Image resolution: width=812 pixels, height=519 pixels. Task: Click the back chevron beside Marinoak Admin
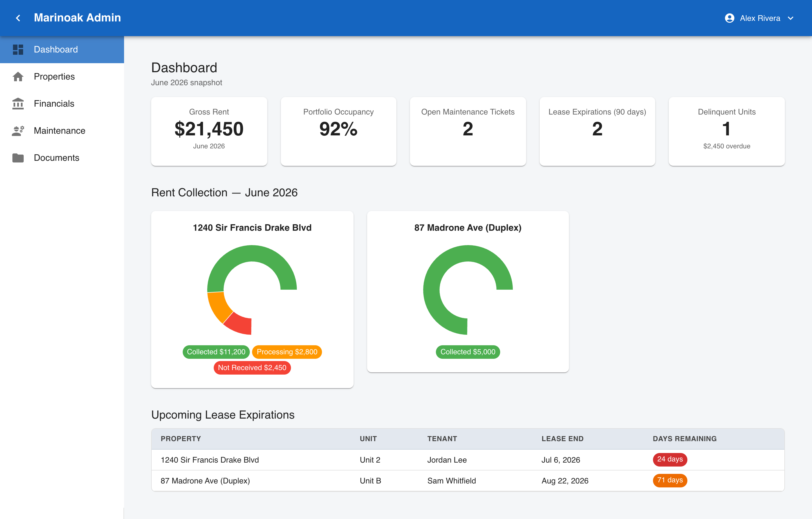18,18
